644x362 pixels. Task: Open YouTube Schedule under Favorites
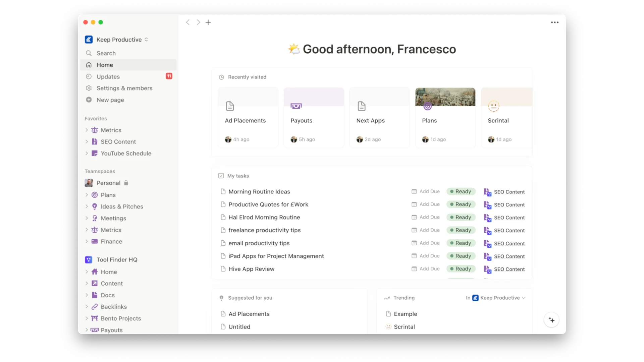pos(126,153)
